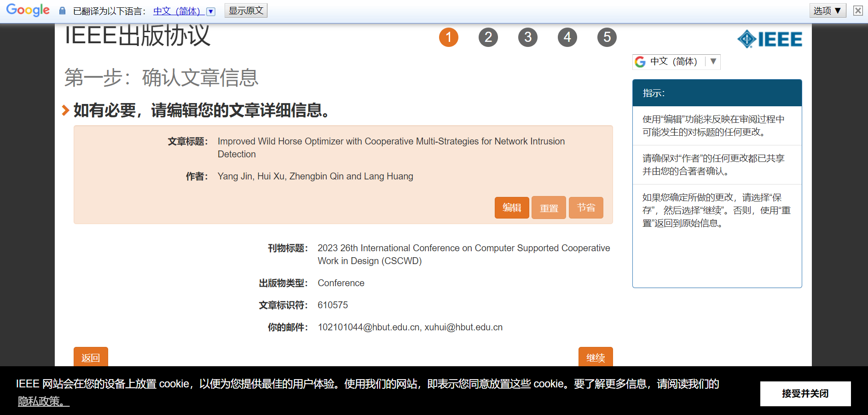Click the Google G icon in language widget
This screenshot has width=868, height=415.
640,62
